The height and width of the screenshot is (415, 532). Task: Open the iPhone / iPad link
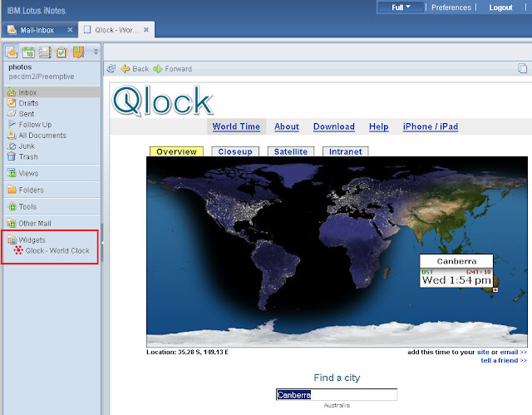pos(431,126)
